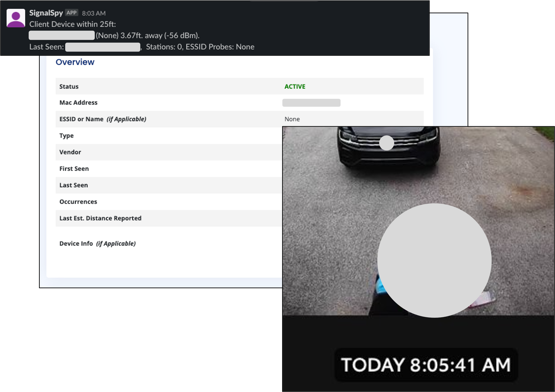Click the SignalSpy sender name
Image resolution: width=555 pixels, height=392 pixels.
tap(46, 13)
